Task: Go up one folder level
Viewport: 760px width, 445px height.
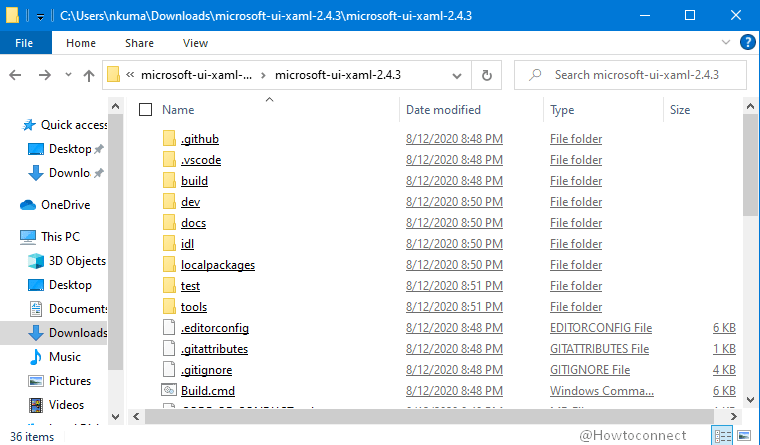Action: [x=89, y=75]
